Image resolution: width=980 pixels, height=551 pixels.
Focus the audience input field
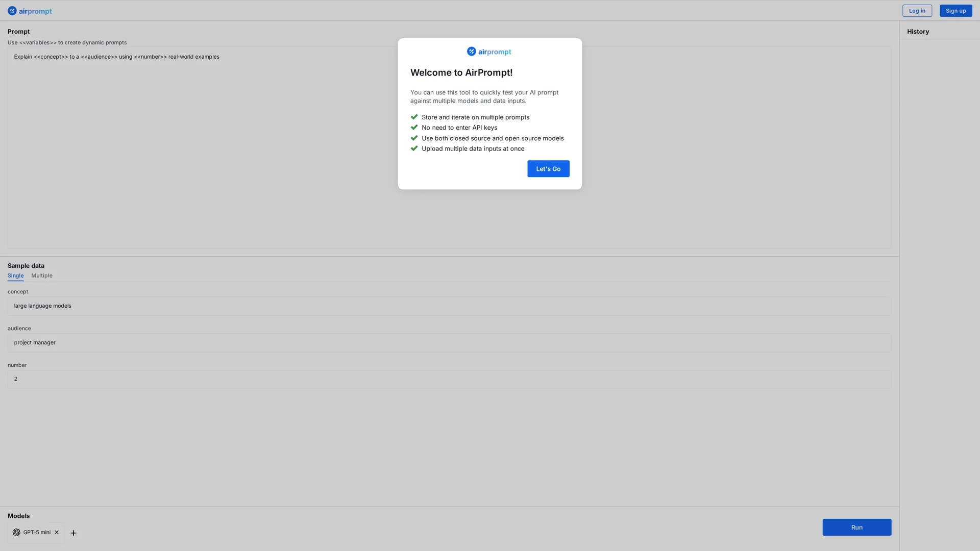(x=449, y=343)
